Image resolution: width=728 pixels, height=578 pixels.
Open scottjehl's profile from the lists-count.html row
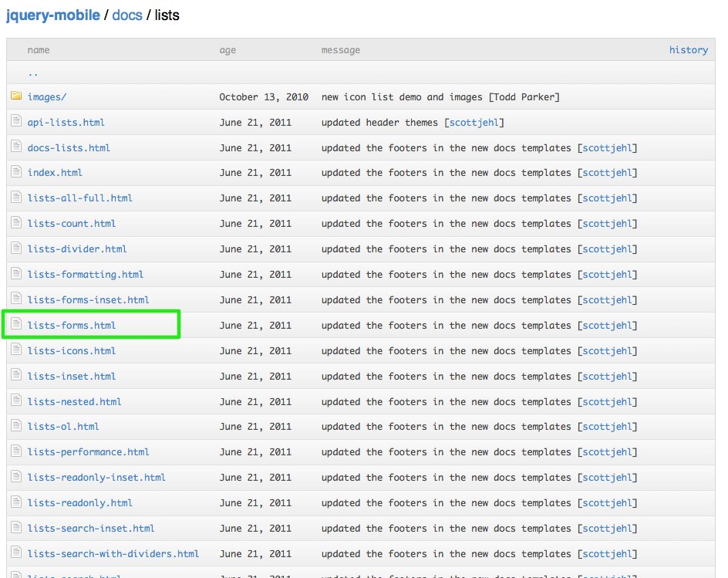point(607,224)
